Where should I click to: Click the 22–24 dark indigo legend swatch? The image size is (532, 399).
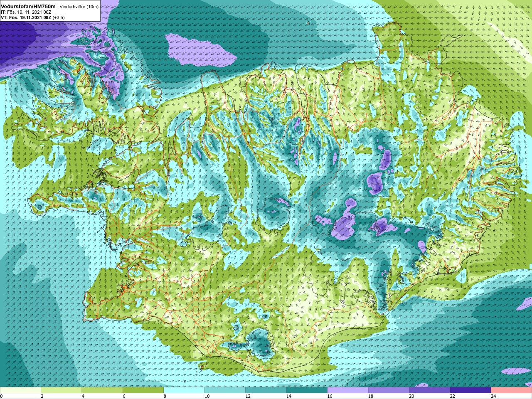pyautogui.click(x=470, y=390)
